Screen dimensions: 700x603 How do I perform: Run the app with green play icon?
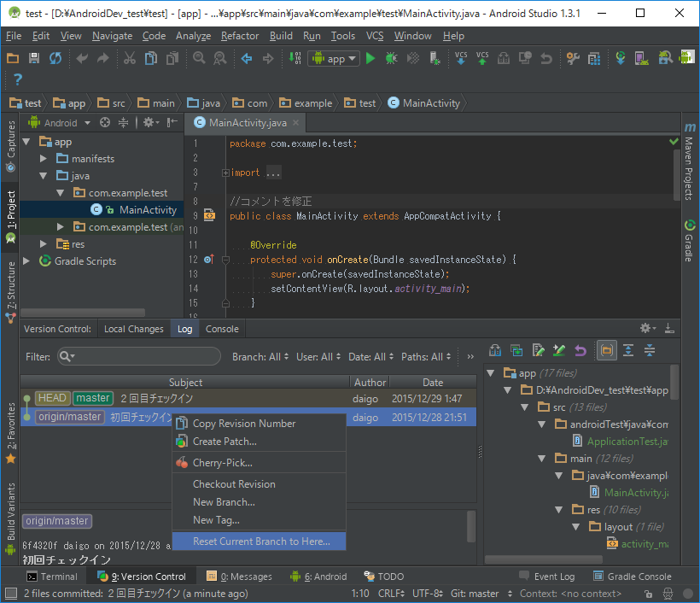370,58
